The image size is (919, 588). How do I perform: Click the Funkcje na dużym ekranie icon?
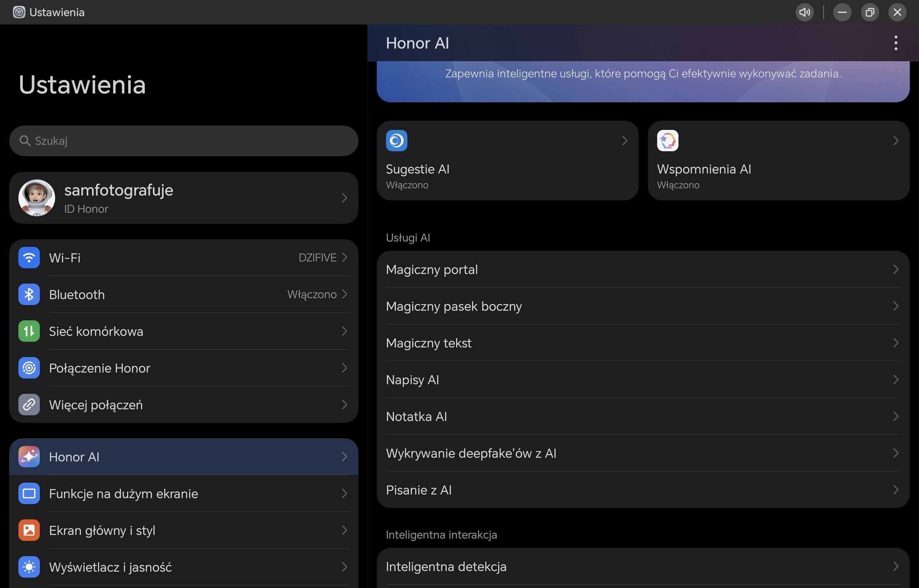click(x=29, y=493)
